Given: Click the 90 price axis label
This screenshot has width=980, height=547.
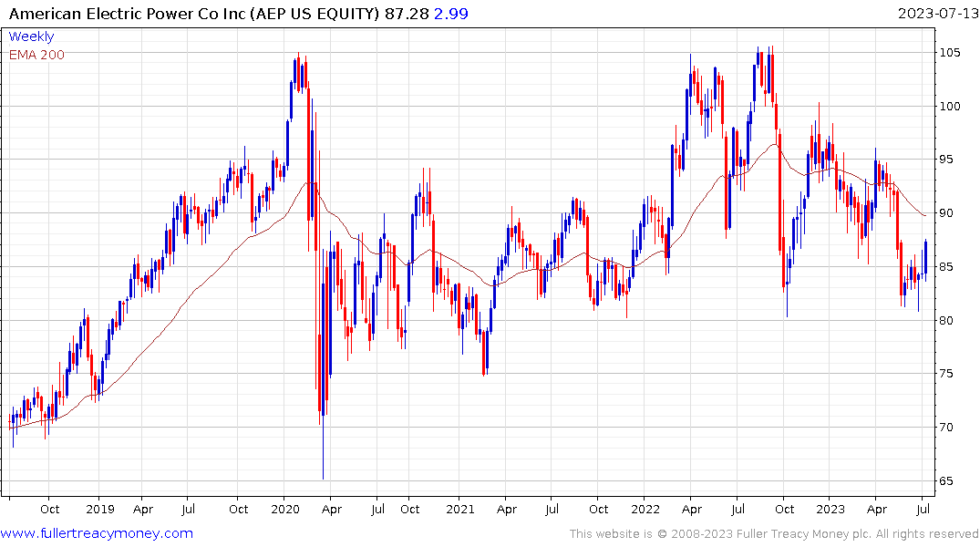Looking at the screenshot, I should (946, 213).
